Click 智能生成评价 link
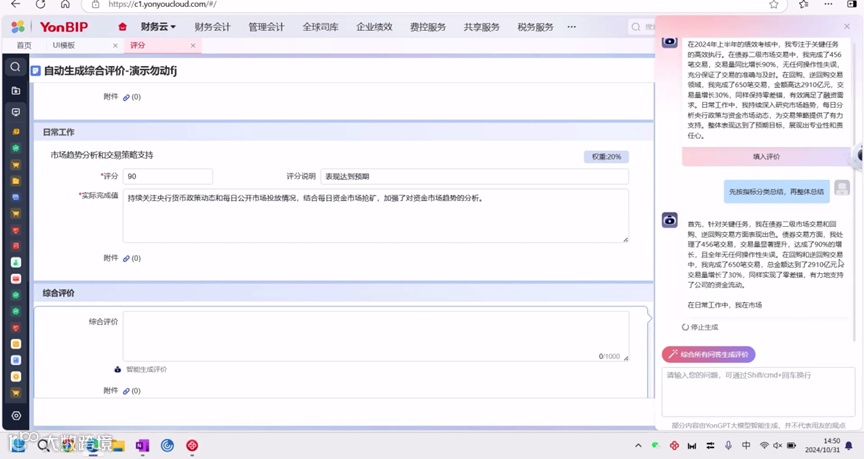 click(147, 370)
